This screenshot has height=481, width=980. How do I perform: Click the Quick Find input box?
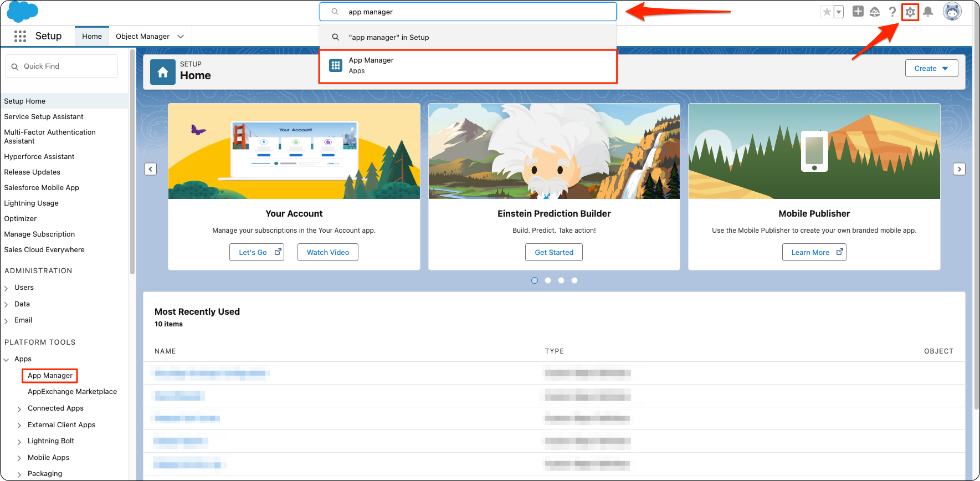[x=62, y=66]
